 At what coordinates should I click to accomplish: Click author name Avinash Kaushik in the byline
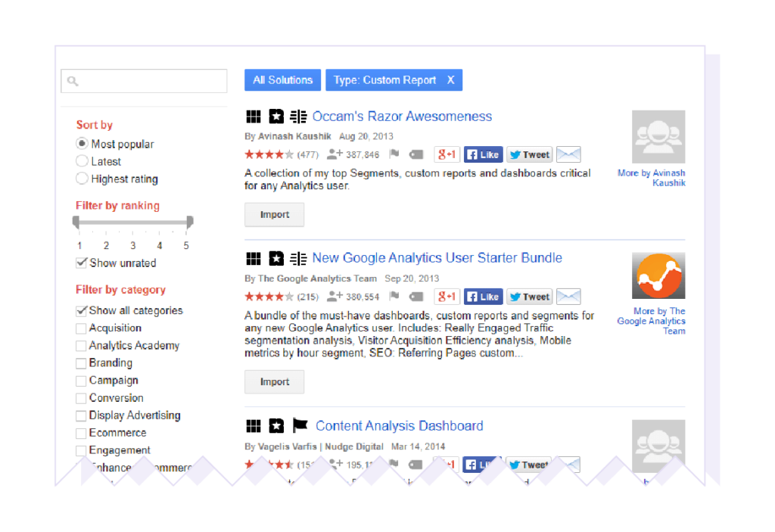294,136
